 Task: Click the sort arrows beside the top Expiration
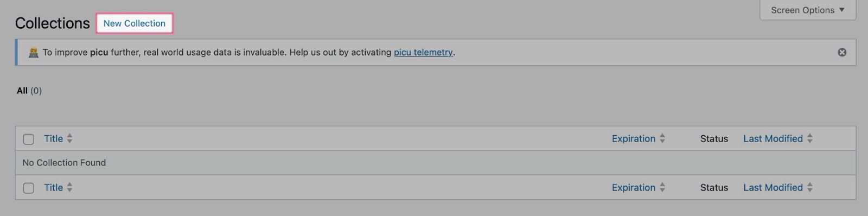pos(662,138)
